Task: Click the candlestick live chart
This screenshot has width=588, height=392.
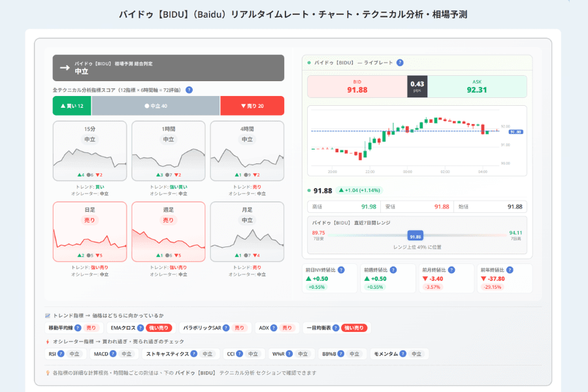Action: tap(417, 140)
